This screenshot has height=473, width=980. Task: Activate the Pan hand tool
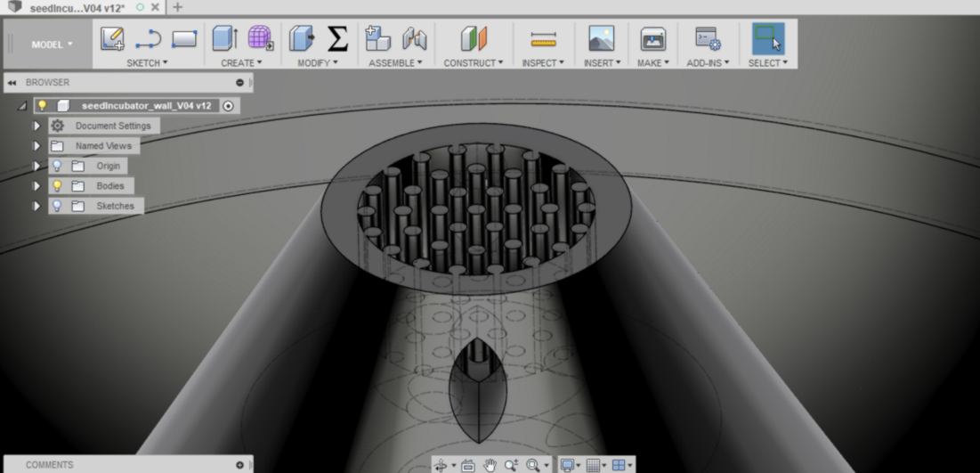(x=490, y=465)
